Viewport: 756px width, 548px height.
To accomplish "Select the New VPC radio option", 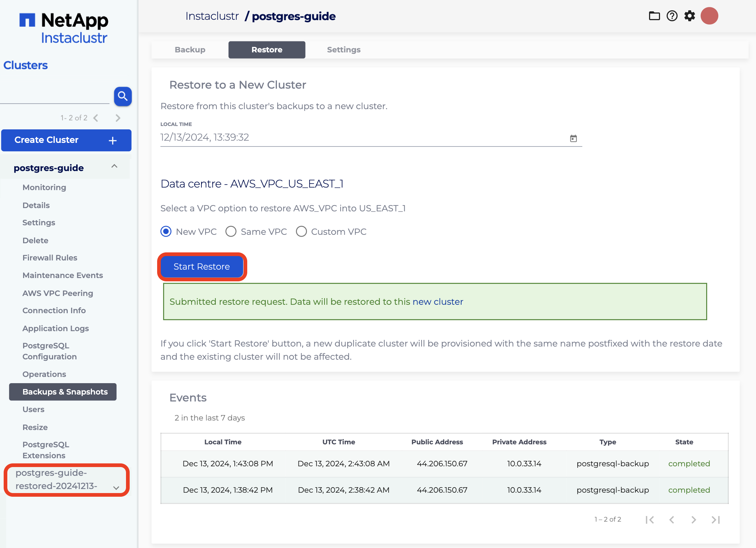I will coord(166,232).
